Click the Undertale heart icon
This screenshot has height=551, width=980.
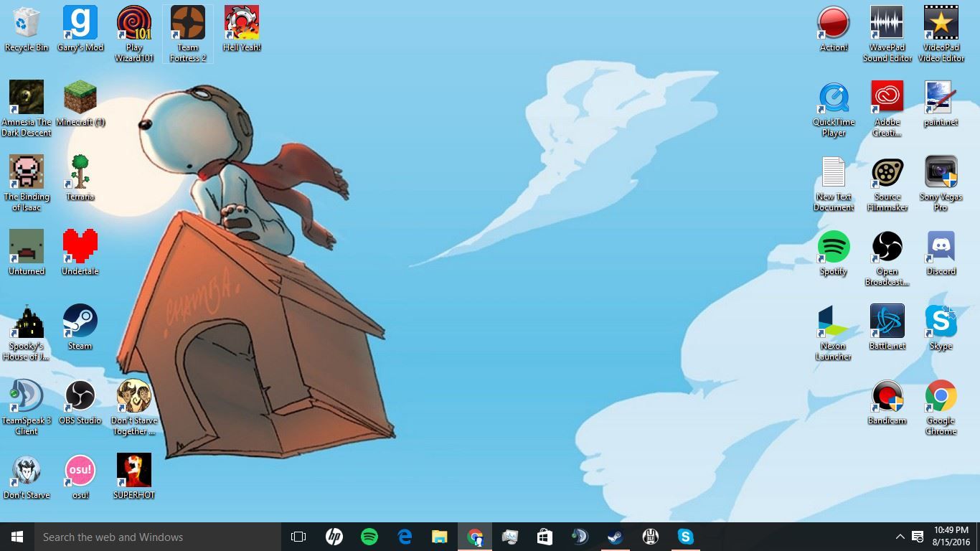pos(80,248)
